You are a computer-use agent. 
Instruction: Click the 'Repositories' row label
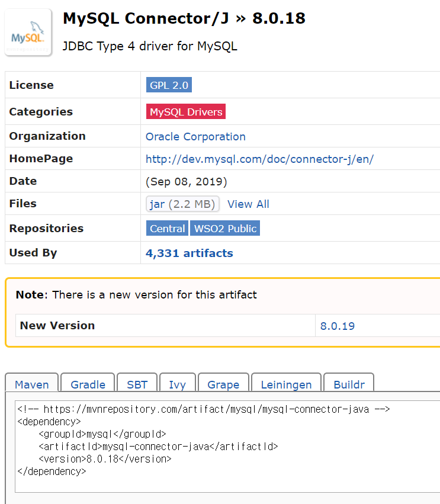(46, 228)
